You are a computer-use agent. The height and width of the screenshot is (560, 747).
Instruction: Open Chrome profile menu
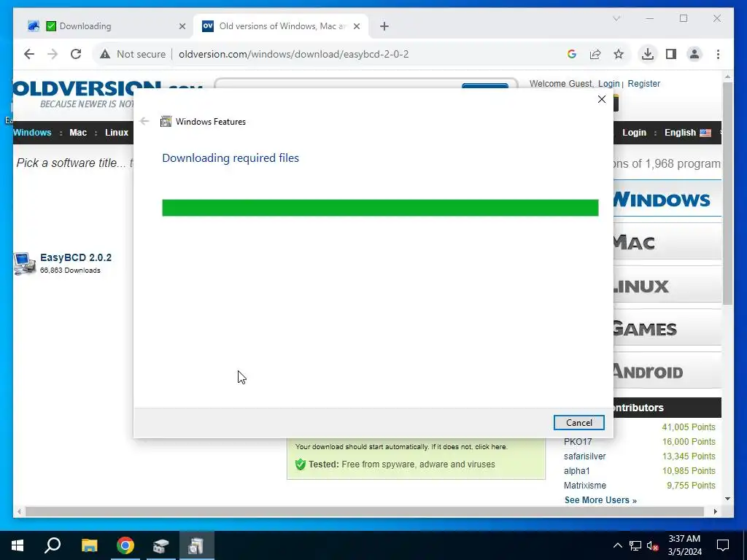click(x=694, y=54)
